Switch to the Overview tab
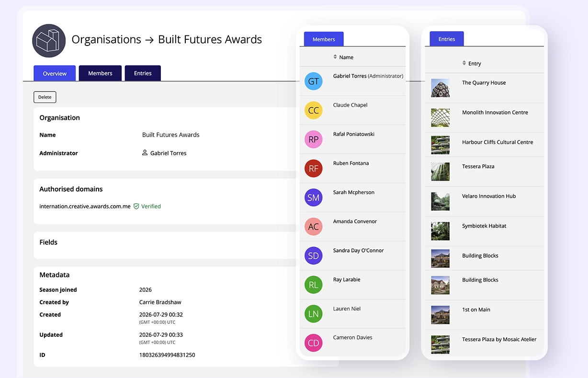This screenshot has height=378, width=588. click(x=55, y=73)
